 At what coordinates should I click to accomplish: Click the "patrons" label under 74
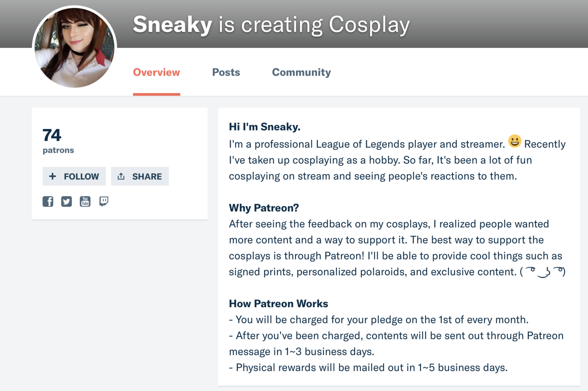pyautogui.click(x=58, y=150)
